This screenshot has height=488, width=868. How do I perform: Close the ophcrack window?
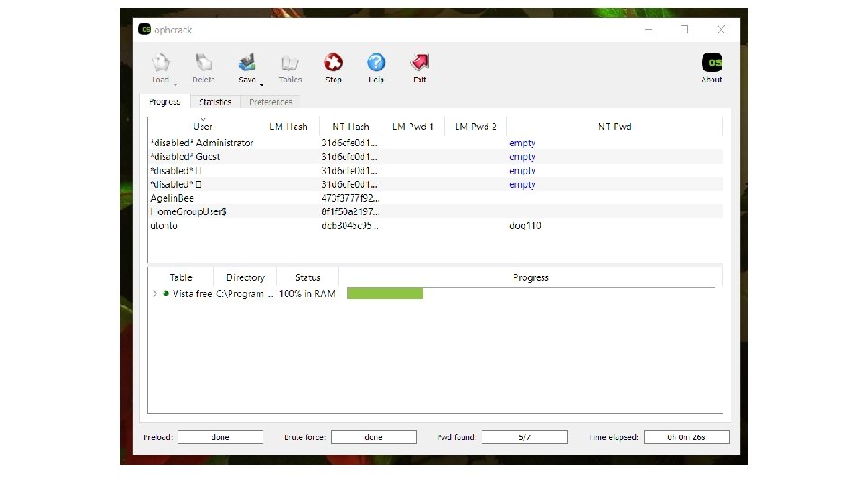click(722, 29)
